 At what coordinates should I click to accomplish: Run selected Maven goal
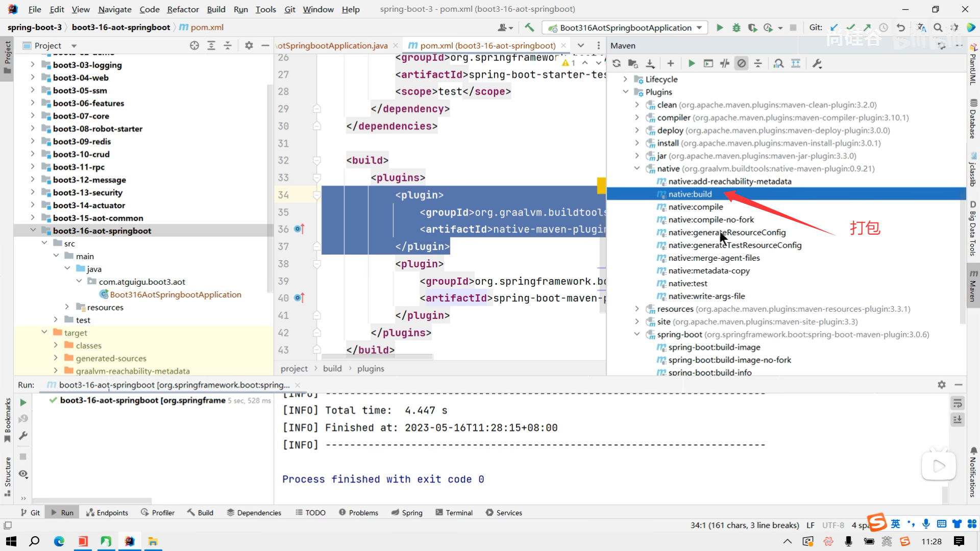tap(691, 64)
